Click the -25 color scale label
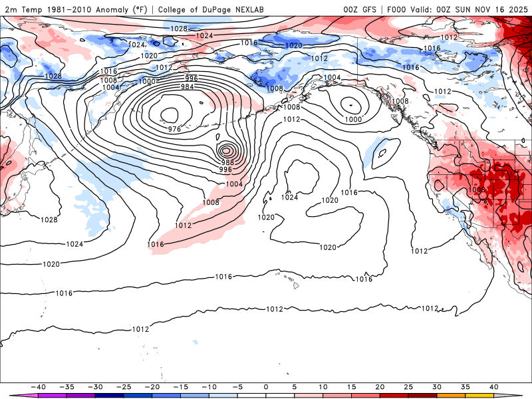This screenshot has height=399, width=532. coord(124,387)
